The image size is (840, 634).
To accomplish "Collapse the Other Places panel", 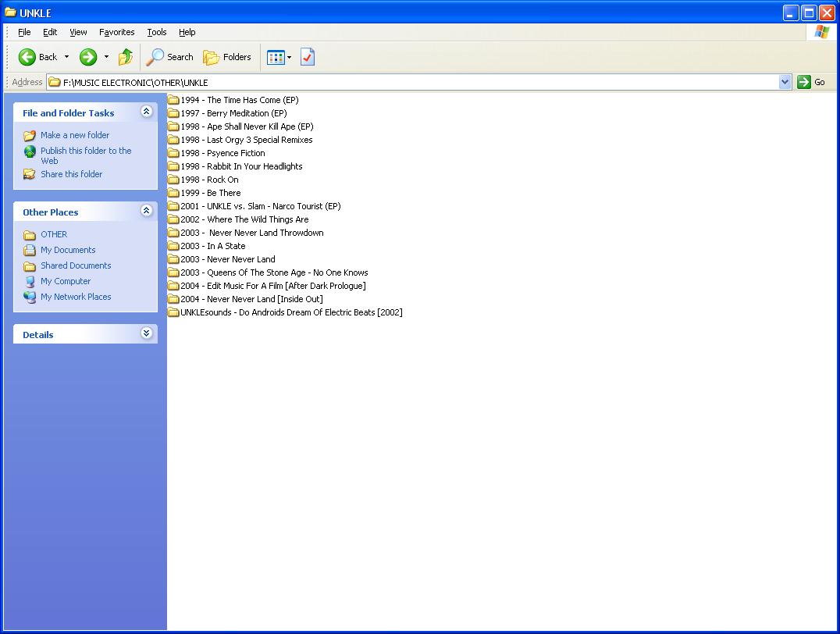I will click(146, 211).
